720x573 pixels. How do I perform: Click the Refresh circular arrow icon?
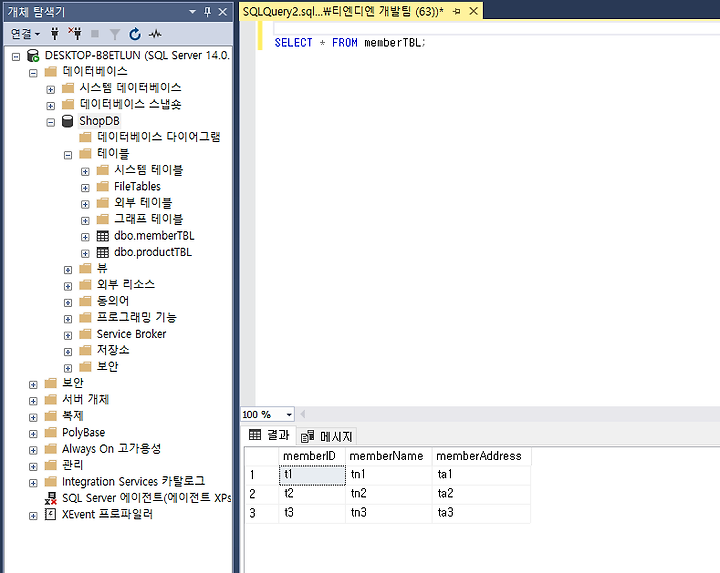(x=135, y=34)
